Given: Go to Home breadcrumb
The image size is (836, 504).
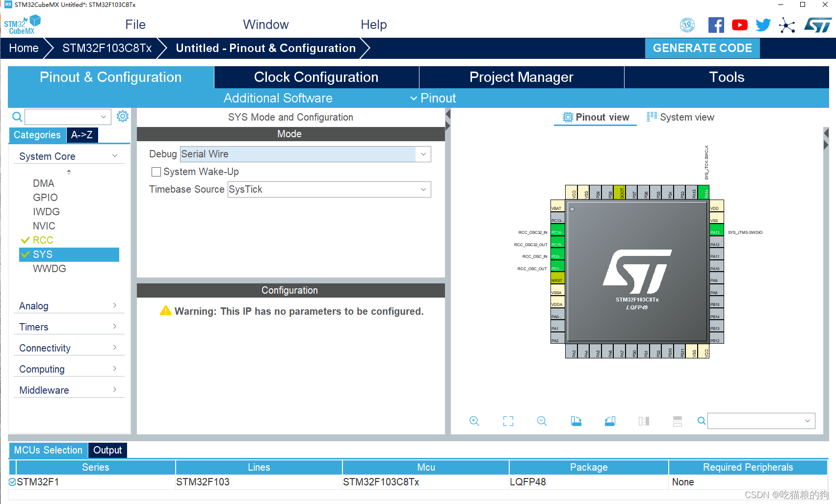Looking at the screenshot, I should pyautogui.click(x=24, y=48).
